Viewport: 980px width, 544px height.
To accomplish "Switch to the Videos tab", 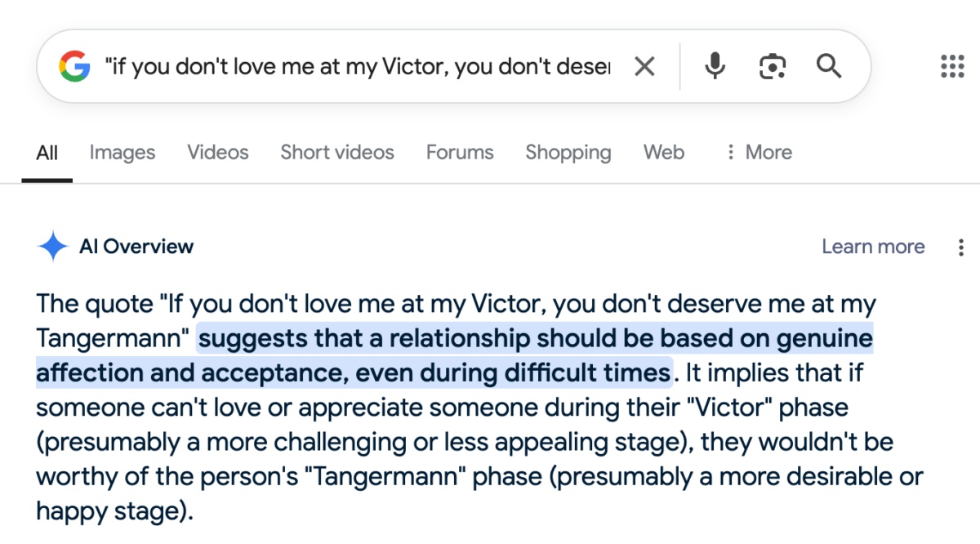I will pyautogui.click(x=217, y=153).
